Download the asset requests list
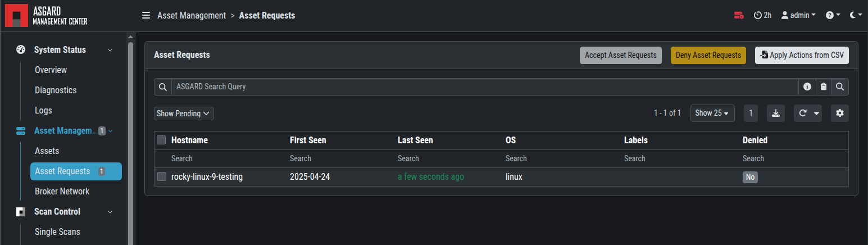Image resolution: width=868 pixels, height=245 pixels. coord(775,113)
